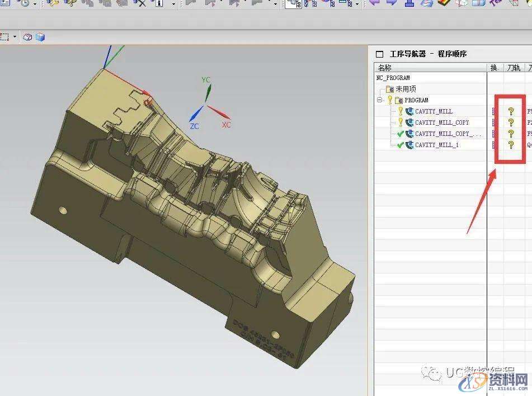The width and height of the screenshot is (532, 396).
Task: Click the green checkmark status of CAVITY_MILL_1
Action: pos(400,145)
